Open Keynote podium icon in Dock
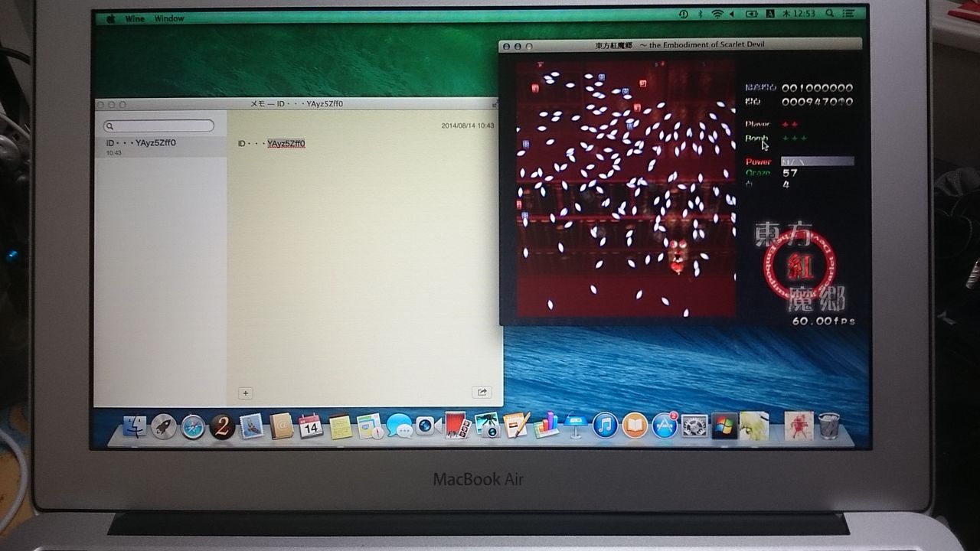980x551 pixels. pyautogui.click(x=576, y=425)
